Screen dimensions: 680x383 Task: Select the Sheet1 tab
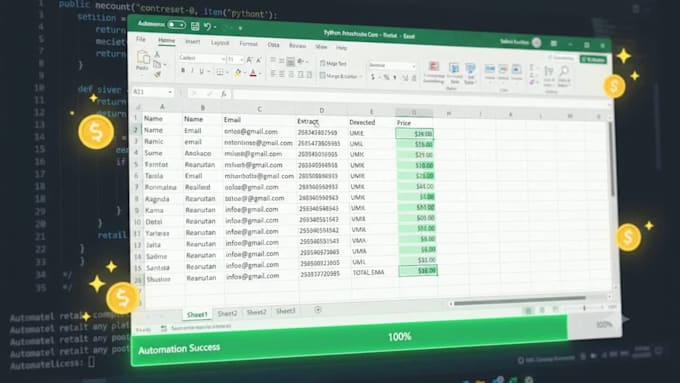pyautogui.click(x=197, y=314)
